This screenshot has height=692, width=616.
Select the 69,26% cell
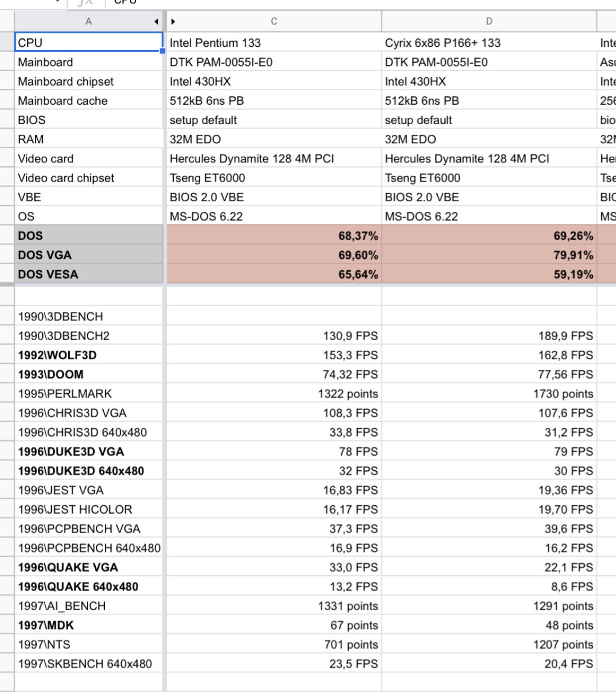pyautogui.click(x=489, y=236)
